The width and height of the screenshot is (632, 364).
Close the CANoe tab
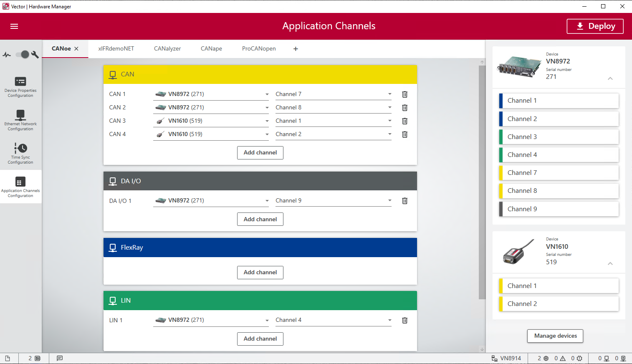click(76, 49)
